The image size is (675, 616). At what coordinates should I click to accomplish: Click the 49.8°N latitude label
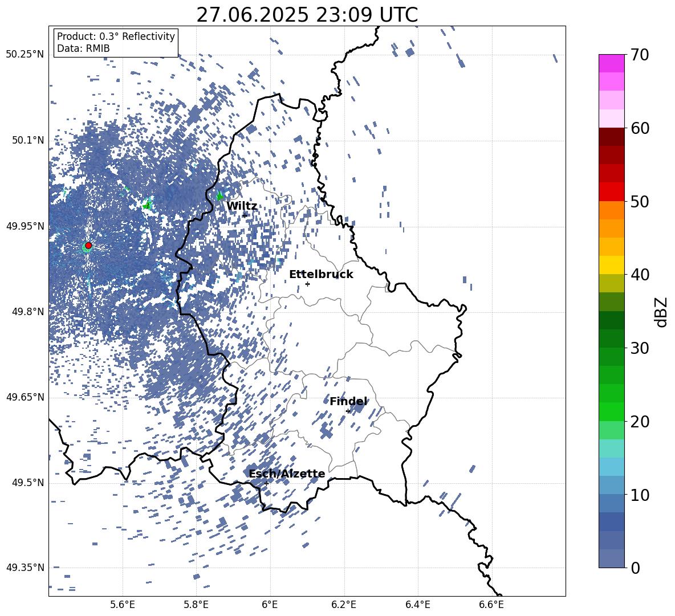coord(28,312)
